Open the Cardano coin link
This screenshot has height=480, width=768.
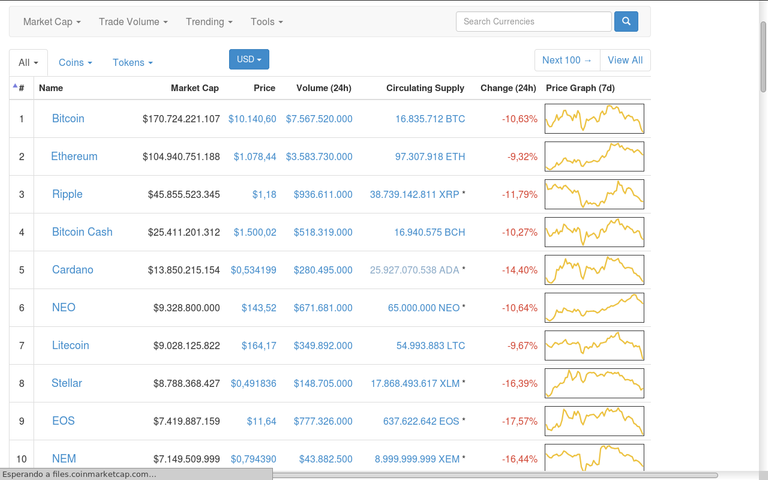pos(72,269)
